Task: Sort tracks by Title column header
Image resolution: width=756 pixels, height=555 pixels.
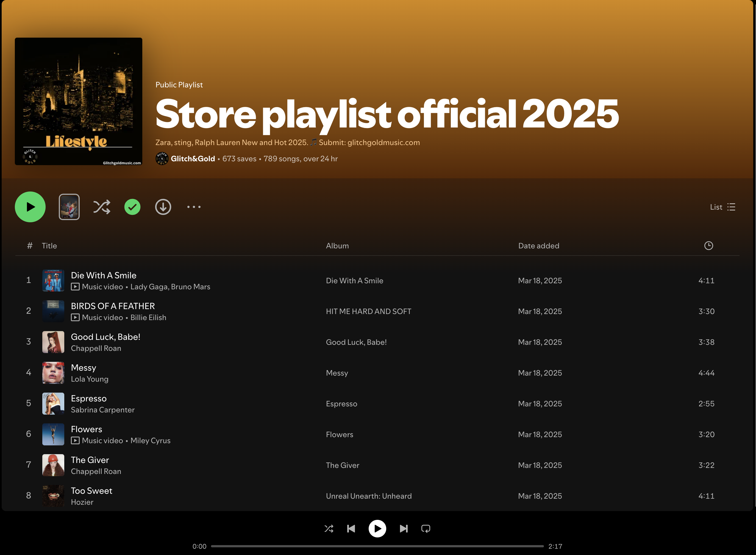Action: coord(49,246)
